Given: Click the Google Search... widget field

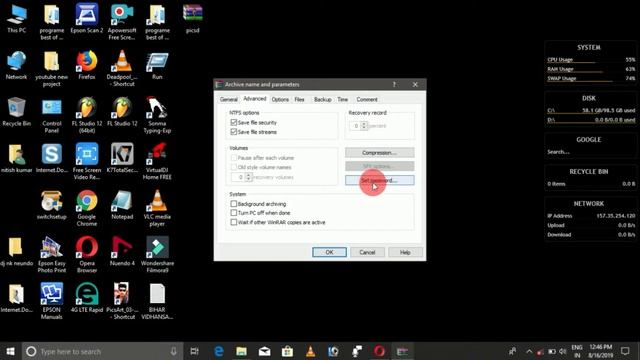Looking at the screenshot, I should pyautogui.click(x=589, y=152).
